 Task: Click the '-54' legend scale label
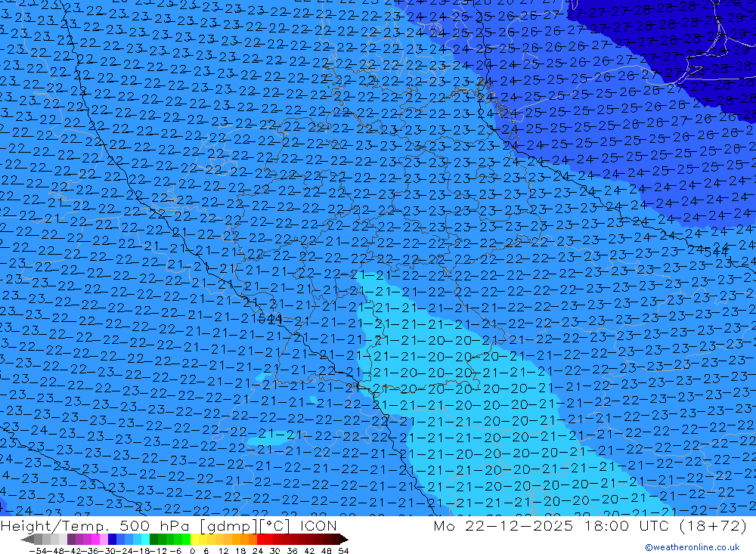click(x=38, y=551)
